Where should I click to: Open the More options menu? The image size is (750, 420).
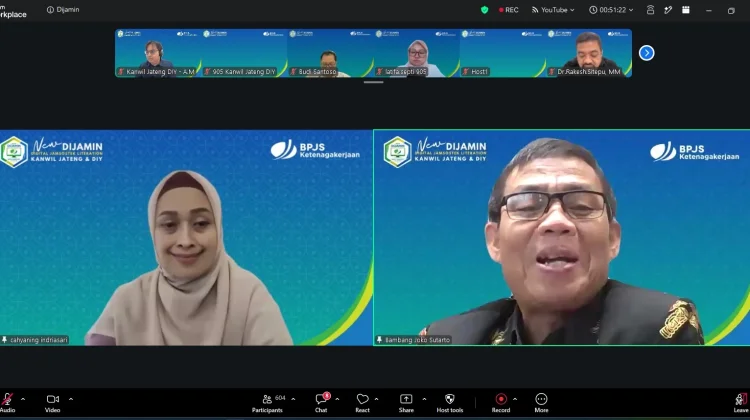pyautogui.click(x=541, y=403)
